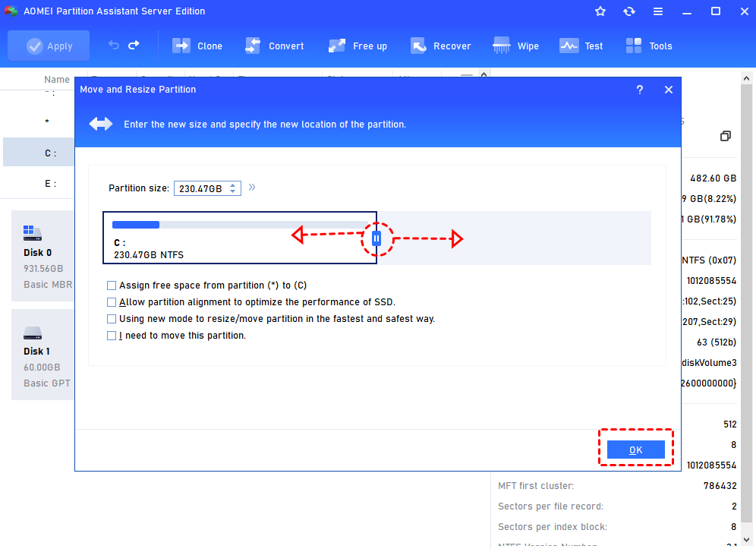Click the resize arrows icon in dialog header

click(101, 124)
